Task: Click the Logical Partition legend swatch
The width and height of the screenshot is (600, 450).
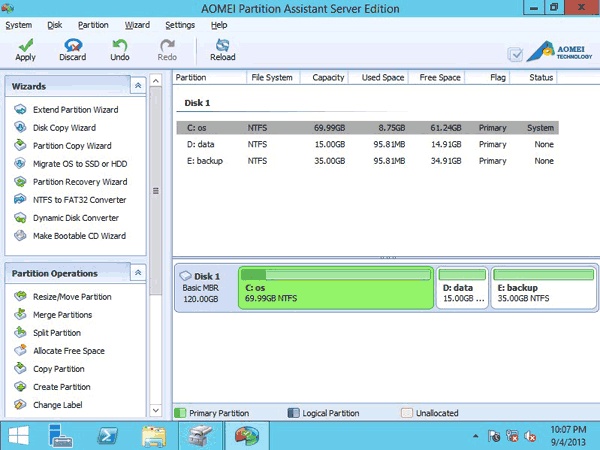Action: click(x=293, y=413)
